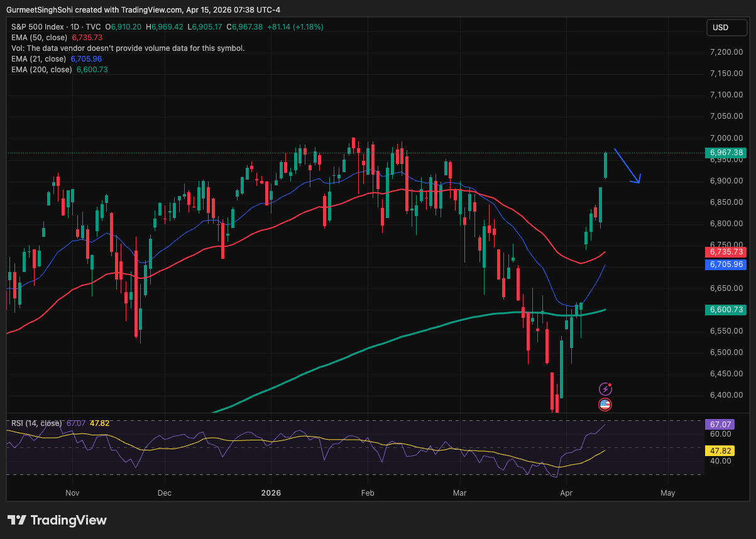Click the 60.00 RSI axis tick
Viewport: 756px width, 539px height.
click(x=720, y=434)
